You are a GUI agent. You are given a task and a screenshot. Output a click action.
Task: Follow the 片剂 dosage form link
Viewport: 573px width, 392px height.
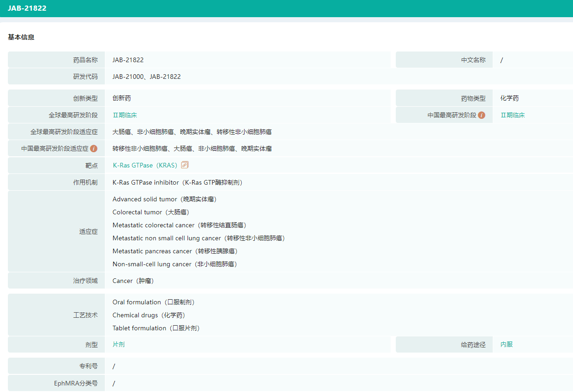point(119,344)
